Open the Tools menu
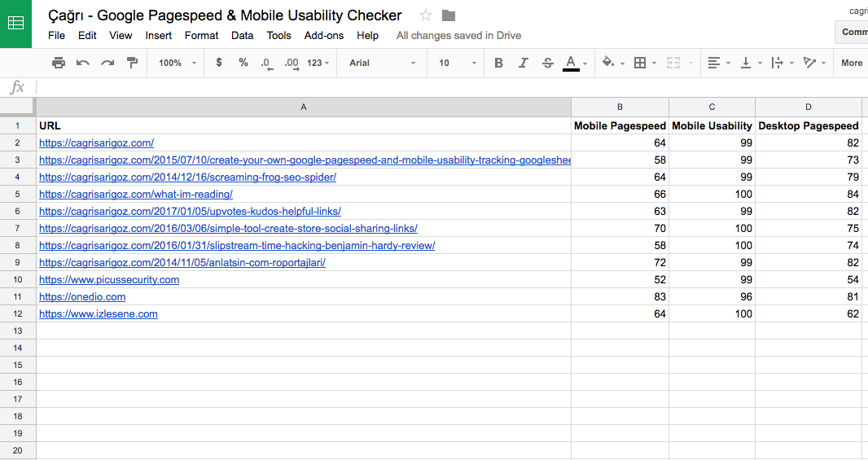 pyautogui.click(x=278, y=36)
